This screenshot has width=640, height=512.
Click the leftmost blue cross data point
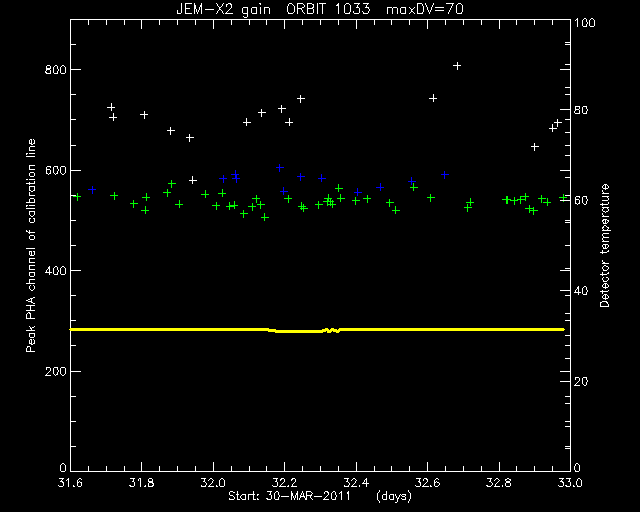[92, 189]
